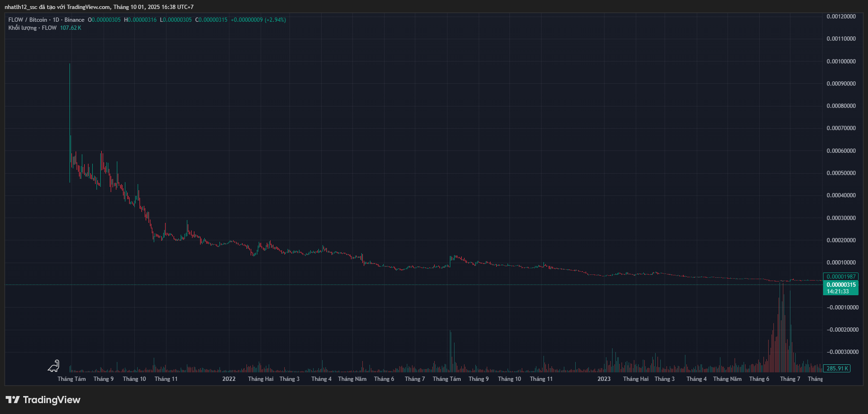The height and width of the screenshot is (414, 868).
Task: Click the 0.00060000 price axis label
Action: point(841,151)
